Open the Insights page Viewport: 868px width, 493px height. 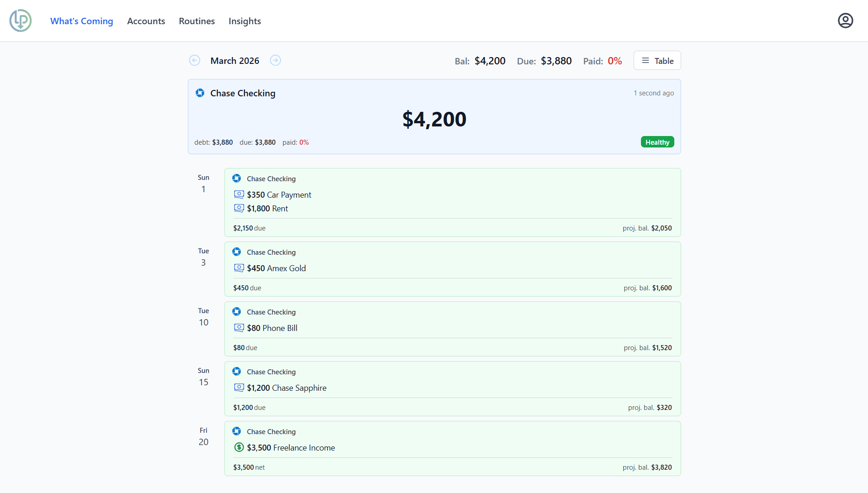point(245,21)
